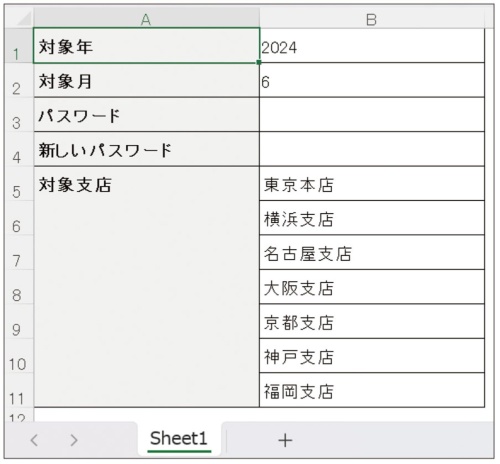Viewport: 500px width, 464px height.
Task: Select the cell labeled 対象支店
Action: [x=146, y=287]
